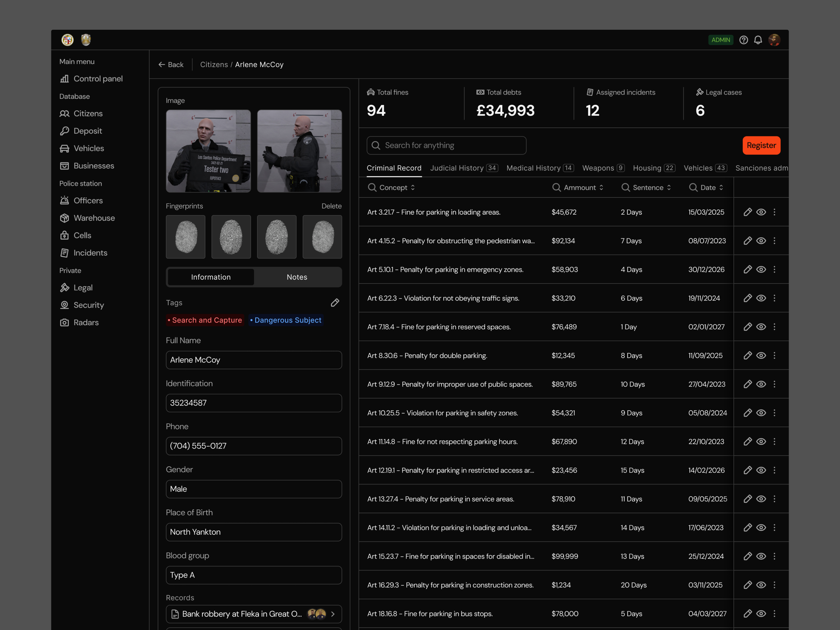
Task: Edit the Art 3.21.7 loading areas record
Action: click(x=747, y=212)
